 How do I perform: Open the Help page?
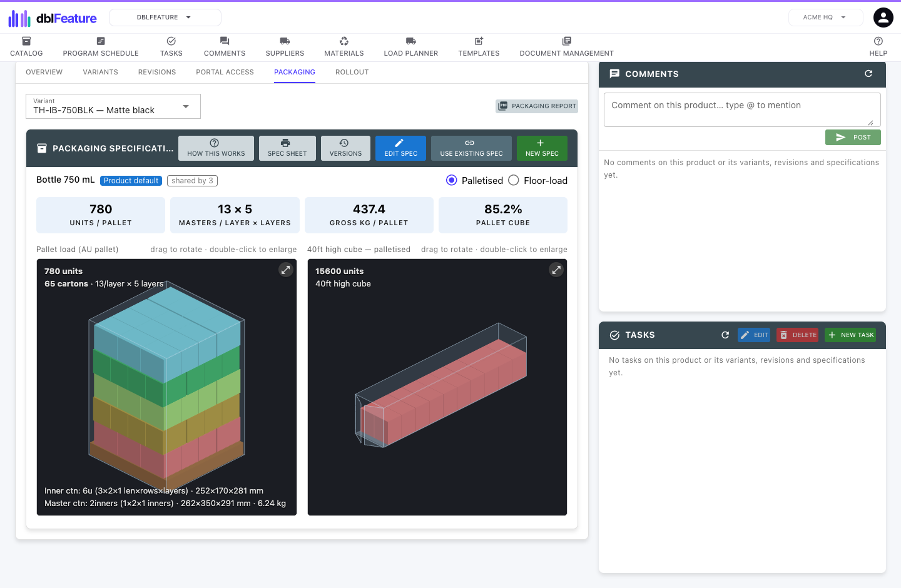point(878,47)
